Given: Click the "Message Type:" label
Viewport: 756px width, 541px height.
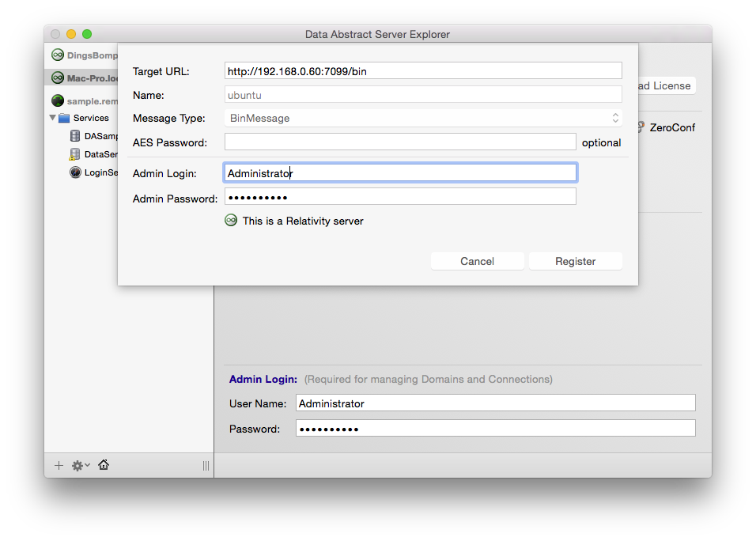Looking at the screenshot, I should point(168,118).
